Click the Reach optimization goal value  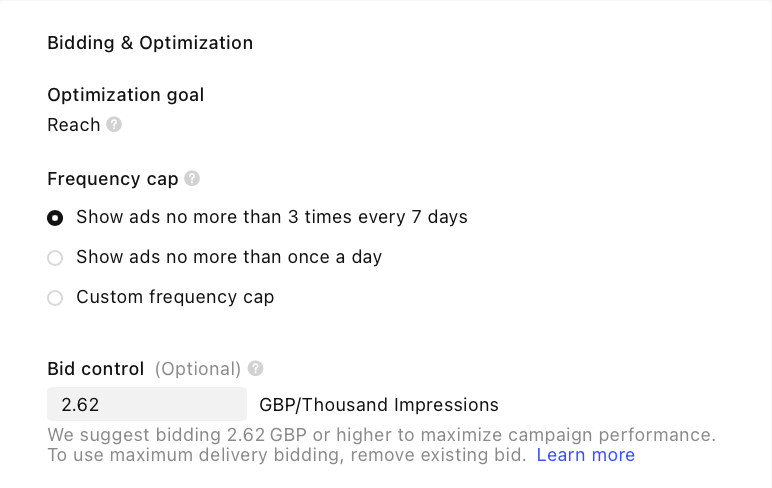coord(74,125)
